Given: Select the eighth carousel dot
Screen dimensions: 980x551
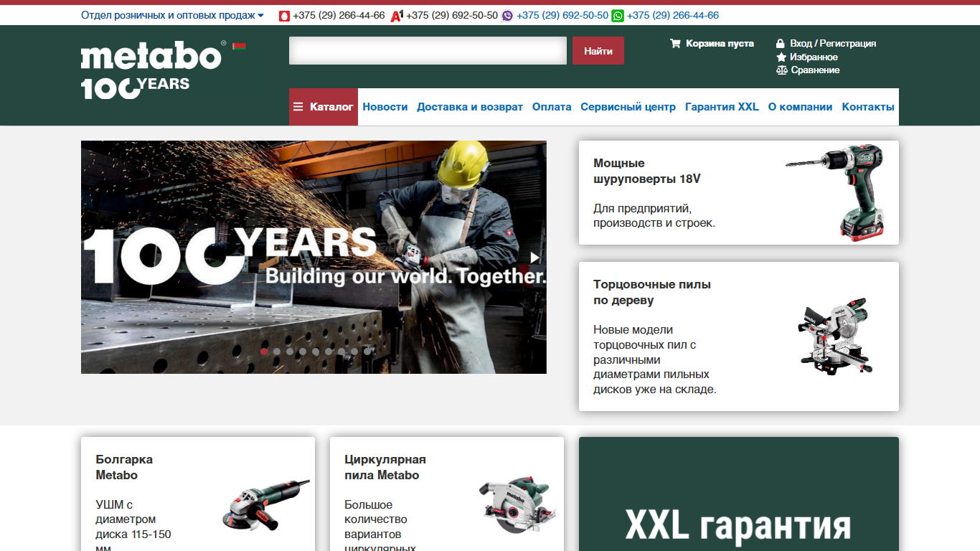Looking at the screenshot, I should pos(354,352).
